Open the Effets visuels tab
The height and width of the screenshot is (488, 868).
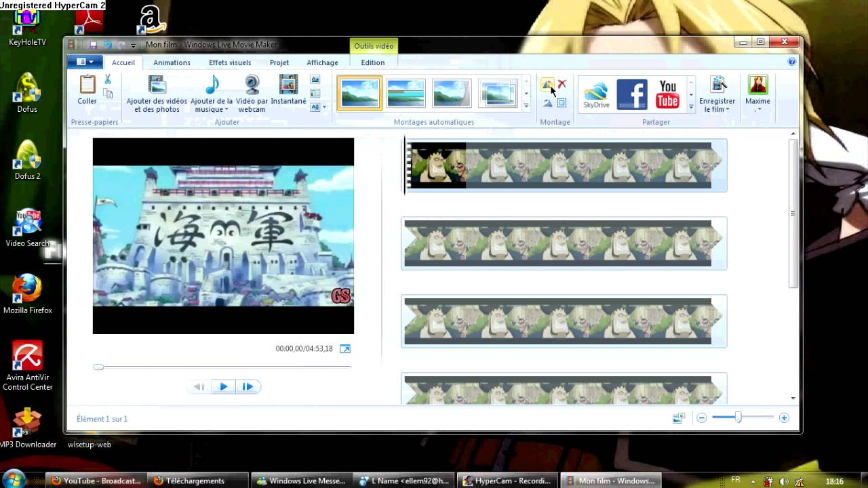pos(230,62)
